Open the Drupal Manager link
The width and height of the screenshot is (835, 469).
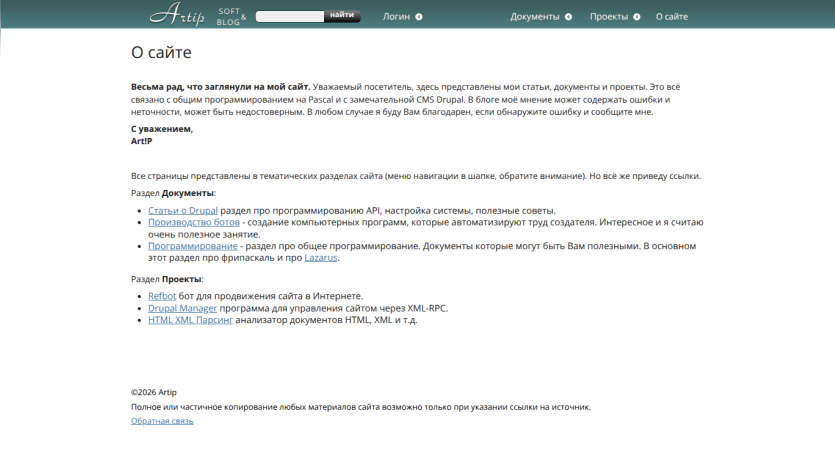tap(183, 308)
